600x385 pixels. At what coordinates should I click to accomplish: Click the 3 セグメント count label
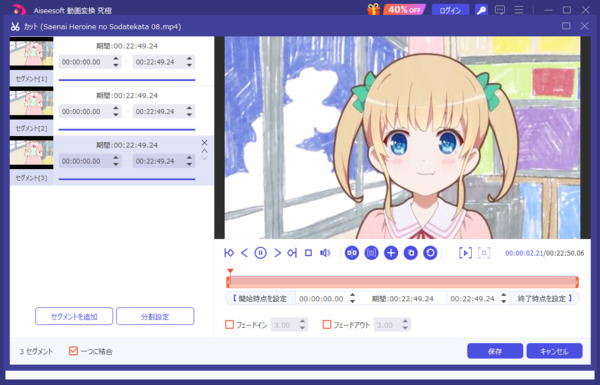(x=36, y=351)
